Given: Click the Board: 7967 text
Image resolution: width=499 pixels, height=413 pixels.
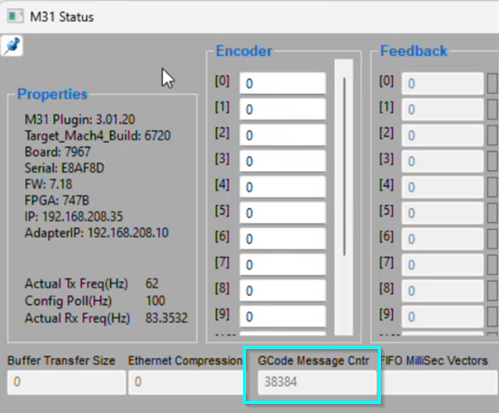Looking at the screenshot, I should coord(57,152).
